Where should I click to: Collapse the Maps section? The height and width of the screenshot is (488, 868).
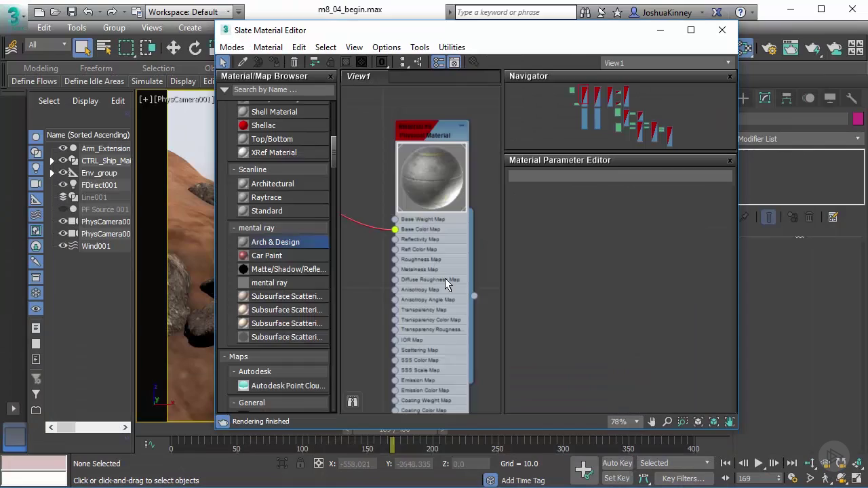click(224, 357)
